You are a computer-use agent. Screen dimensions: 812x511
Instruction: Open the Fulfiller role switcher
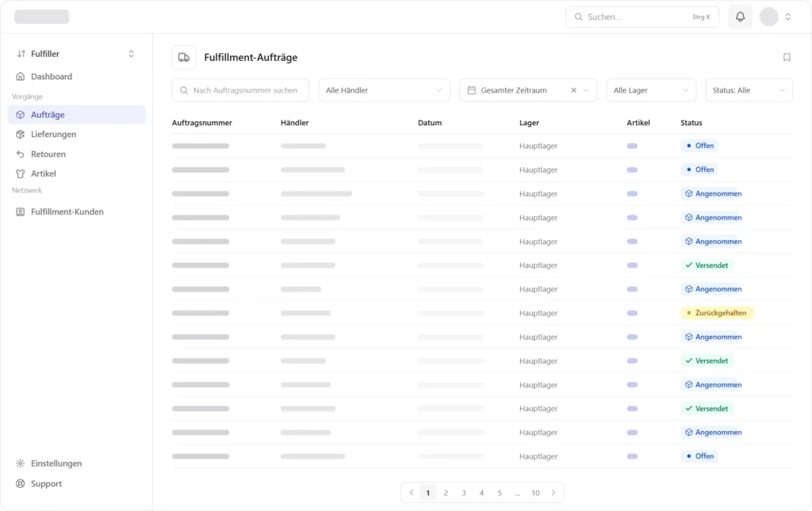(75, 54)
